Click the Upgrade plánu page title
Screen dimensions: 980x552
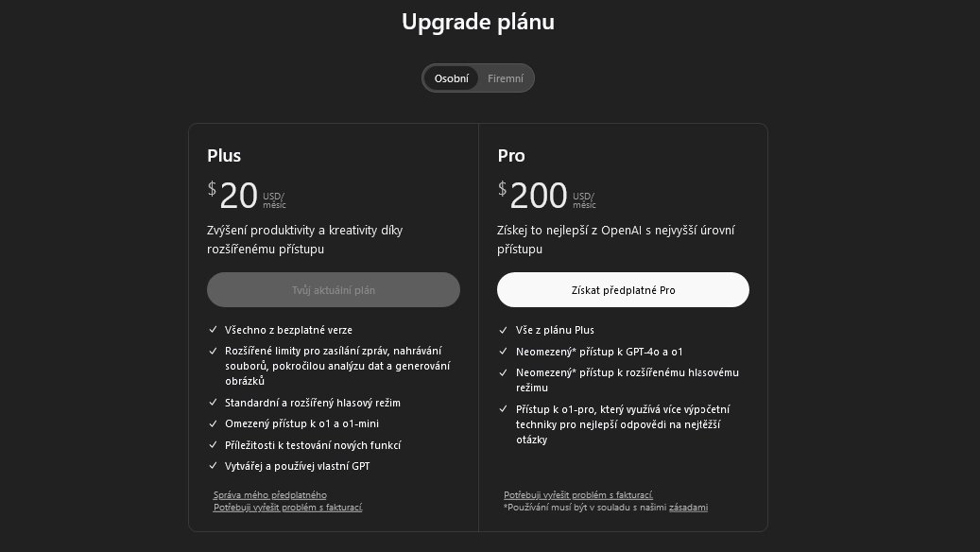478,23
